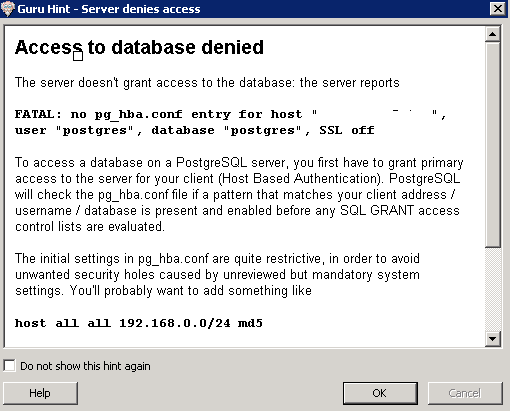
Task: Click the pgAdmin elephant icon in title bar
Action: [8, 9]
